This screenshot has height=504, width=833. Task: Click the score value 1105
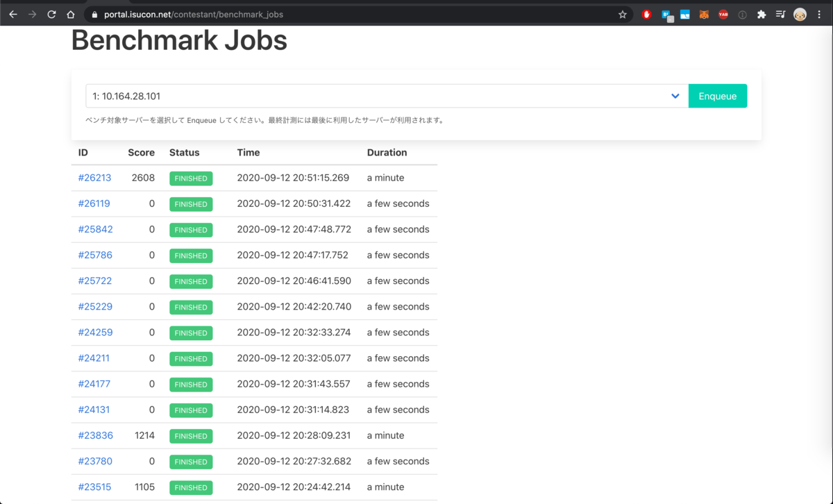[144, 487]
